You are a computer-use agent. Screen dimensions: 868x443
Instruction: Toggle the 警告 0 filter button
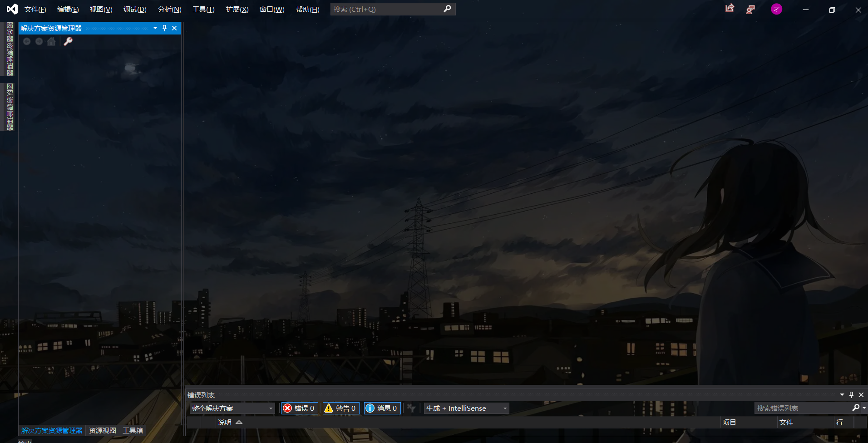click(x=341, y=408)
